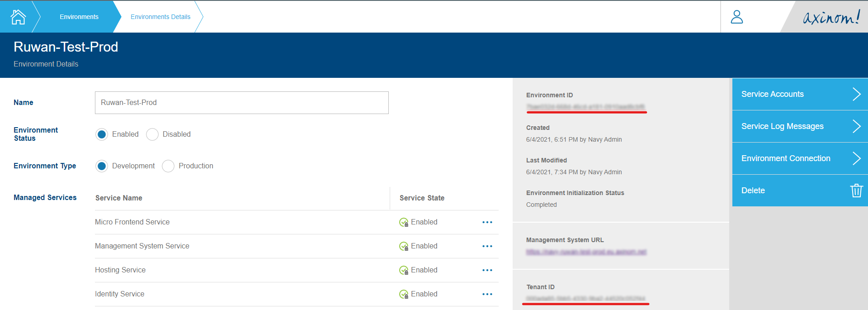Open actions menu for Management System Service

tap(487, 246)
